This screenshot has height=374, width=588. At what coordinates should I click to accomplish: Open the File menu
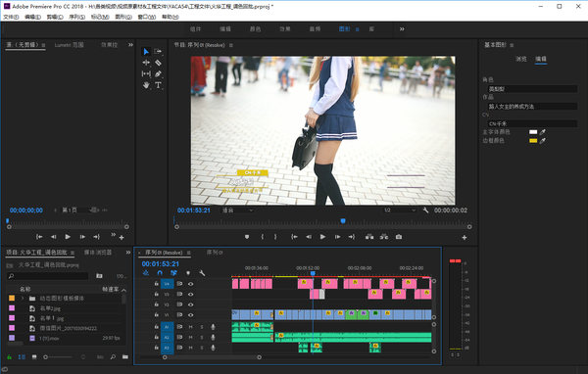[x=11, y=17]
